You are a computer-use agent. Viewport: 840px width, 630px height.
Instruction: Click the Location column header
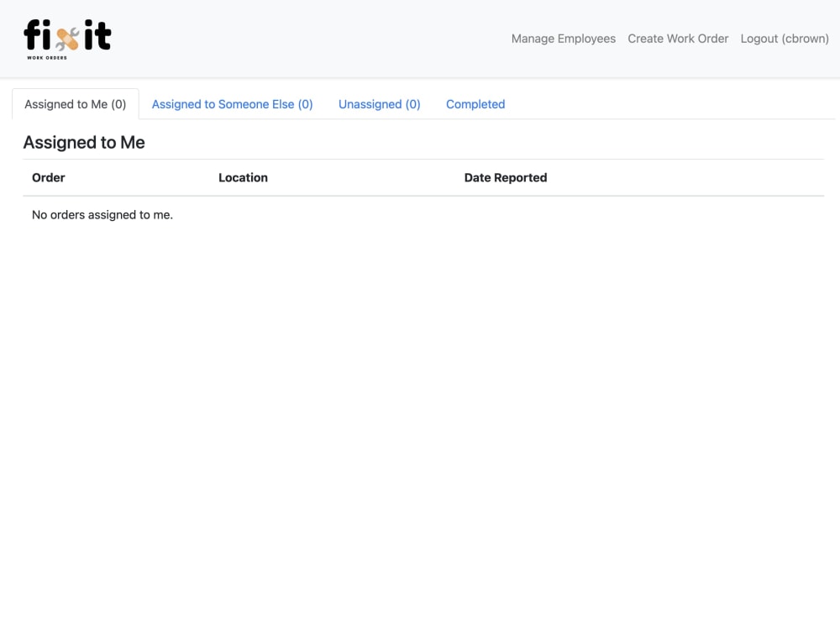coord(243,177)
